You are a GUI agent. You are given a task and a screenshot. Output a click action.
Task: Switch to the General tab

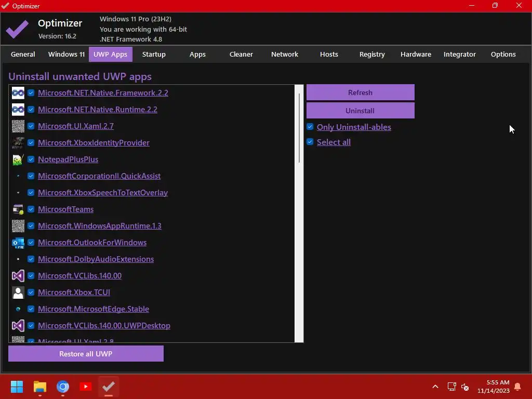coord(23,54)
